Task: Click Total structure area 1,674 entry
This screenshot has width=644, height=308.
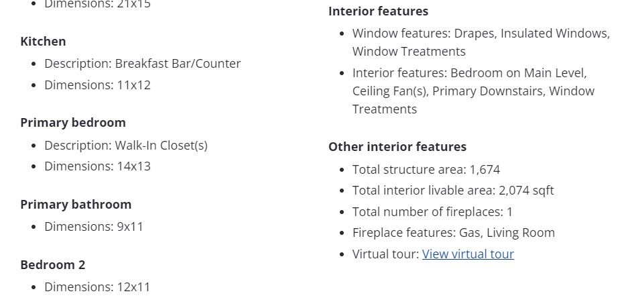Action: point(426,170)
